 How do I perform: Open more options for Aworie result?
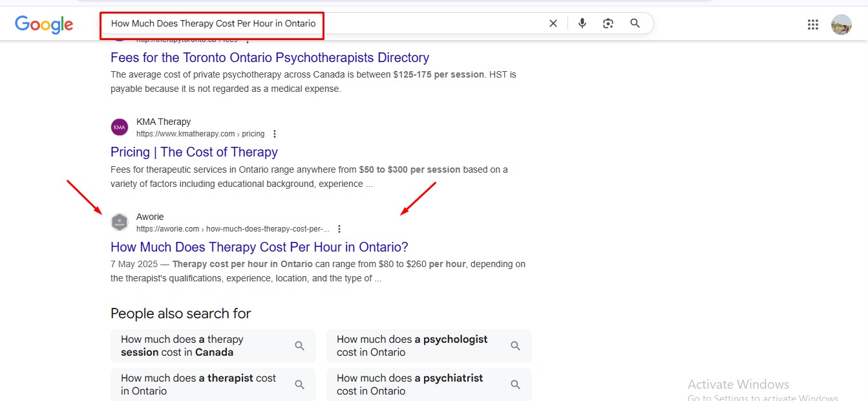click(339, 229)
